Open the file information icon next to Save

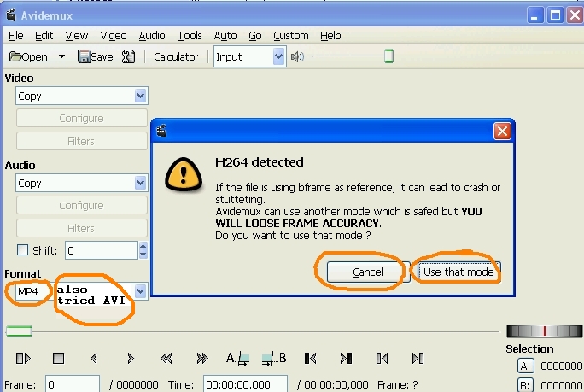[x=128, y=56]
